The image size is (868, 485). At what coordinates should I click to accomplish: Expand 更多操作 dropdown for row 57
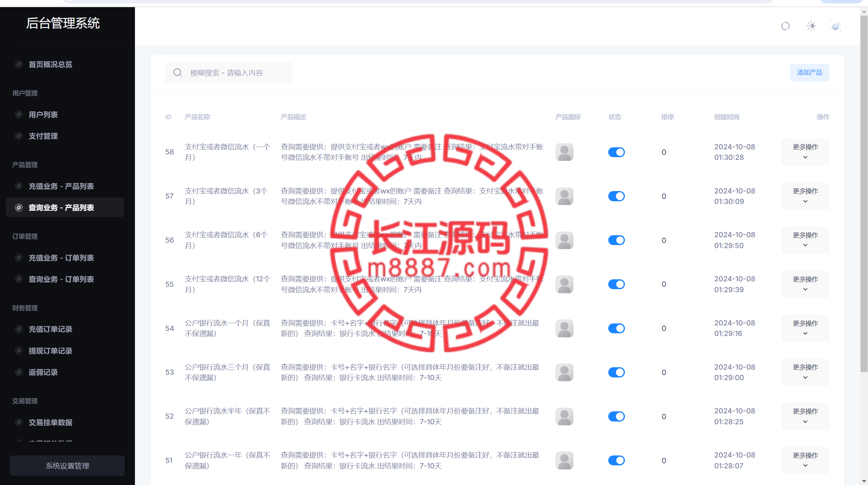tap(805, 196)
